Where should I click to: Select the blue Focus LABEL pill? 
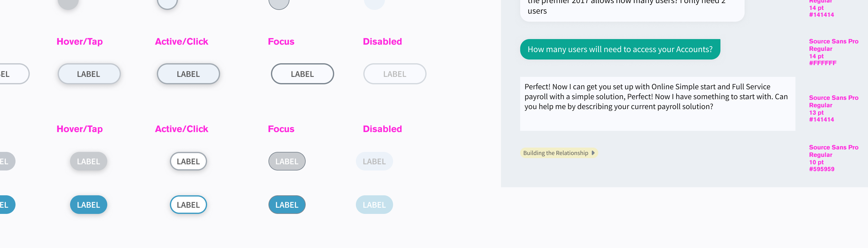pos(287,205)
